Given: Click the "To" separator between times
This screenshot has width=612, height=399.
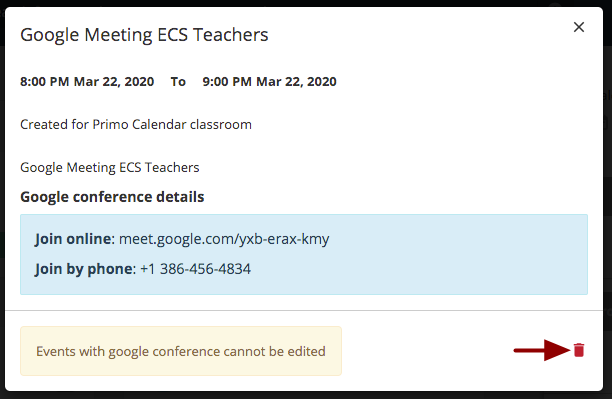Looking at the screenshot, I should (178, 82).
